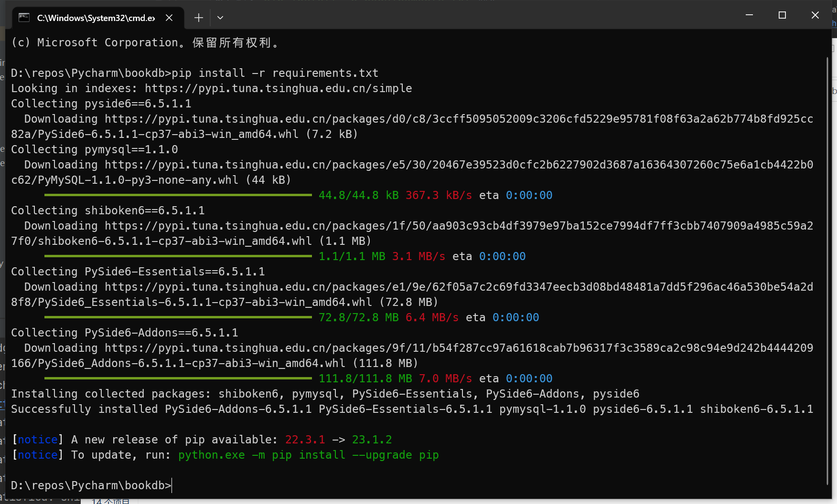Click the 44.8/44.8 kB progress bar
837x504 pixels.
[178, 195]
